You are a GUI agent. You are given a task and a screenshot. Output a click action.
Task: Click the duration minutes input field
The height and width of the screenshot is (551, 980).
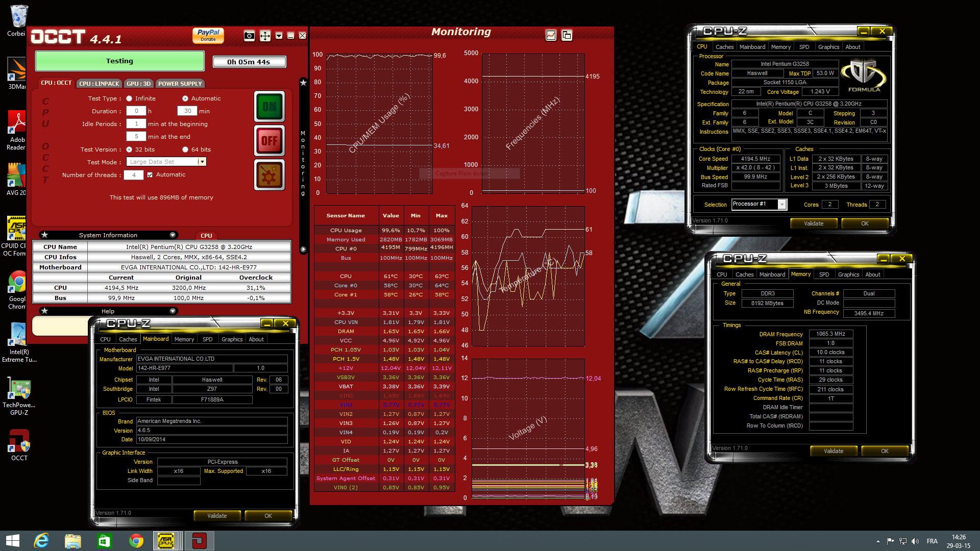click(188, 111)
